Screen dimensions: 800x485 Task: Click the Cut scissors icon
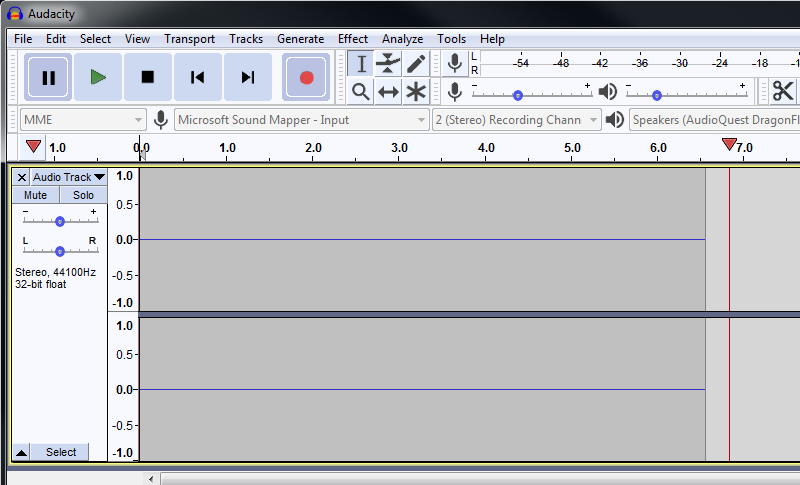coord(783,92)
